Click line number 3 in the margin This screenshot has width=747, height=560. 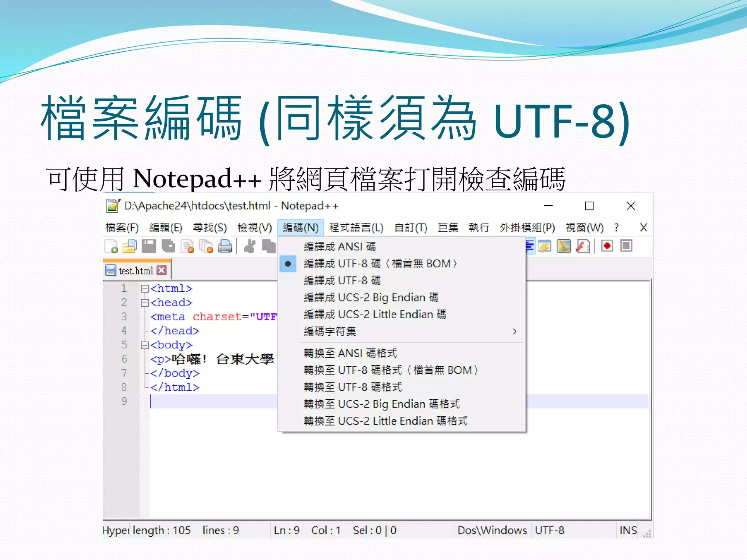pos(124,316)
